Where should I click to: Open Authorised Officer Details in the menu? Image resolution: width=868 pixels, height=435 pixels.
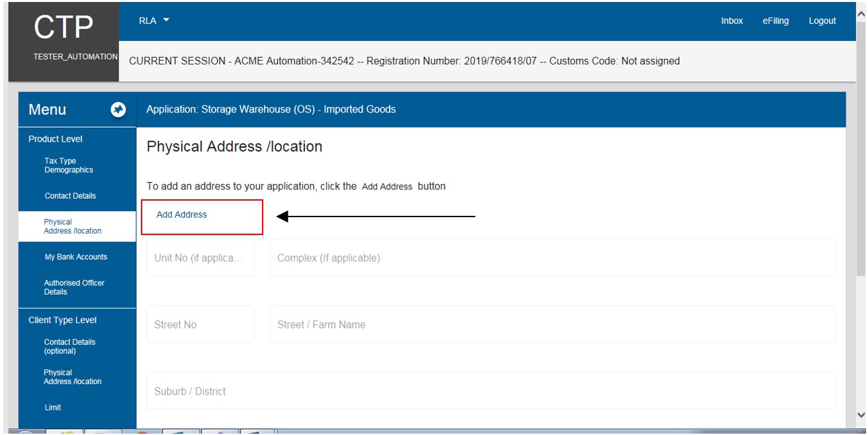pos(74,287)
